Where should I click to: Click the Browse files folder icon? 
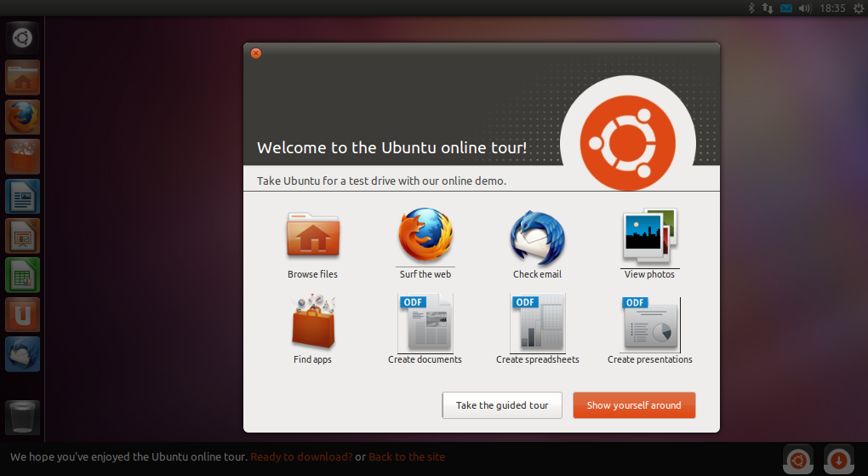click(x=313, y=236)
